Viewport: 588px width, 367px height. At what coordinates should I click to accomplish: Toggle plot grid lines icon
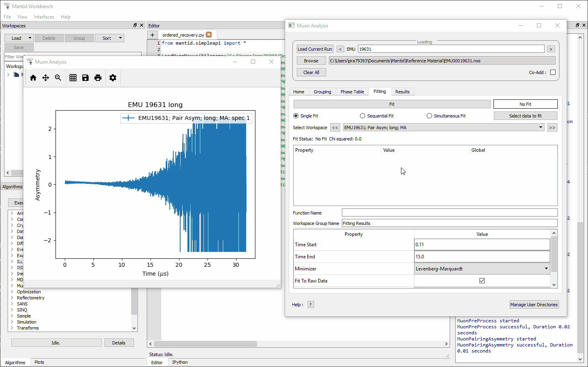73,78
